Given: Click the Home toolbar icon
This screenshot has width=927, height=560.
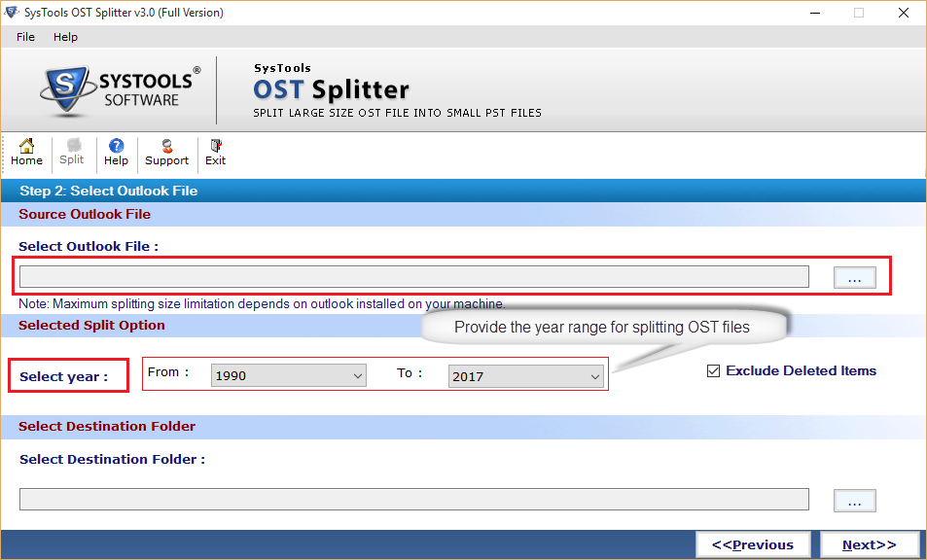Looking at the screenshot, I should [26, 153].
